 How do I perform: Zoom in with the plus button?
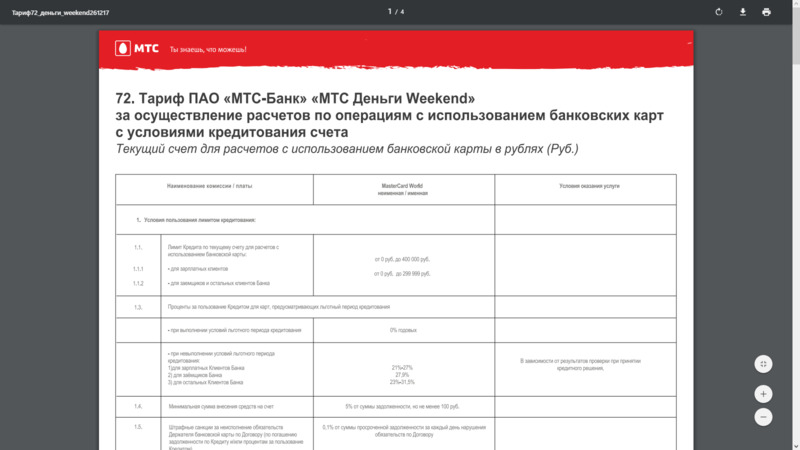click(763, 394)
